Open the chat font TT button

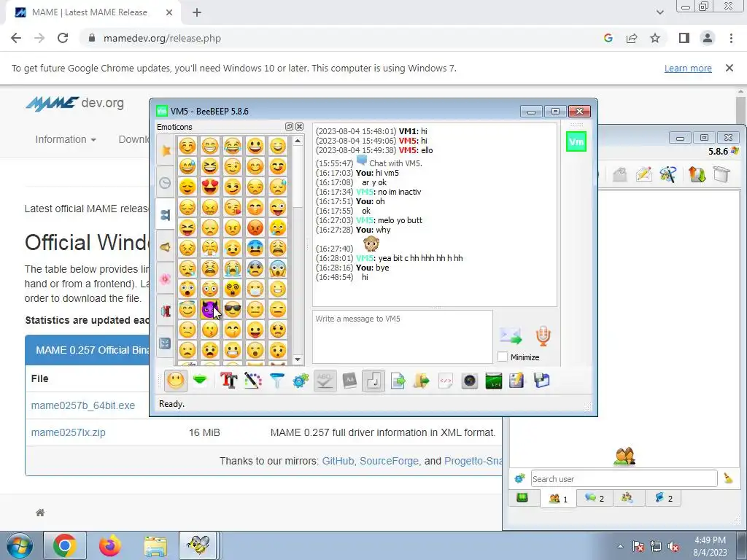click(x=228, y=381)
